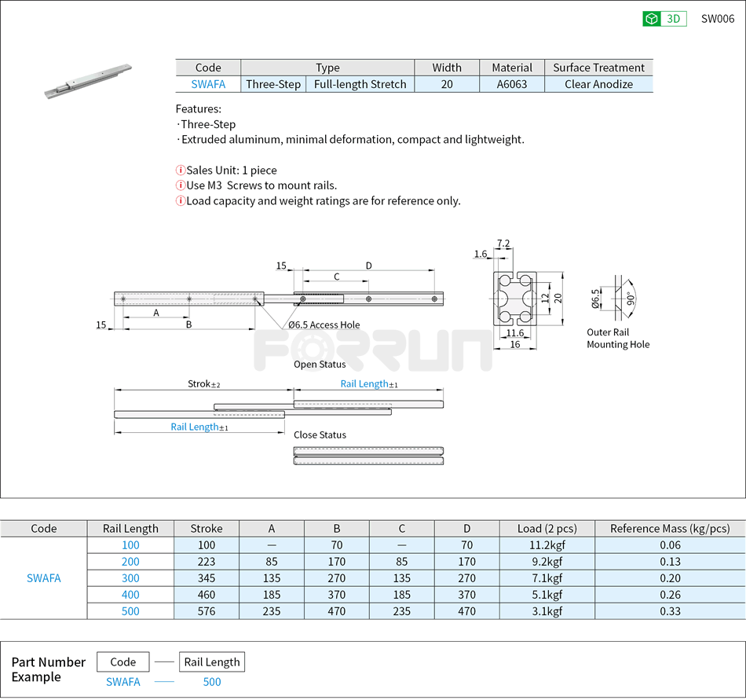Click info icon before load capacity disclaimer
The height and width of the screenshot is (700, 746).
click(x=179, y=201)
